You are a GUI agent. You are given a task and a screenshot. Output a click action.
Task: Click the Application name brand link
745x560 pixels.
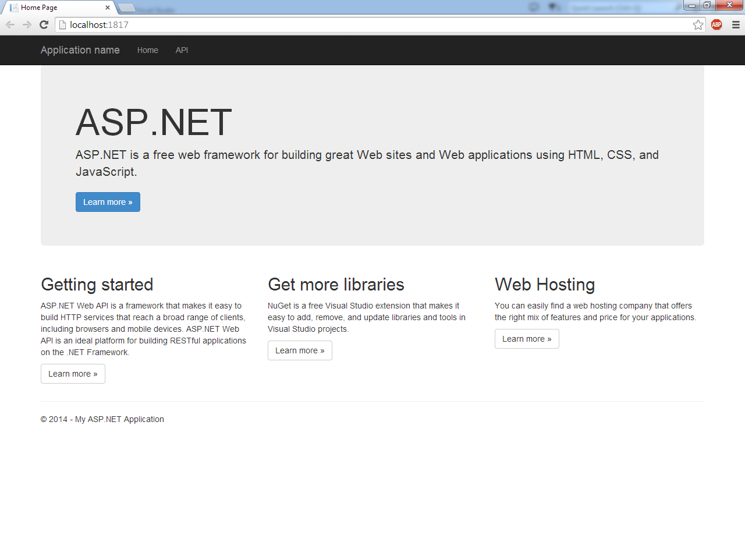(x=80, y=50)
